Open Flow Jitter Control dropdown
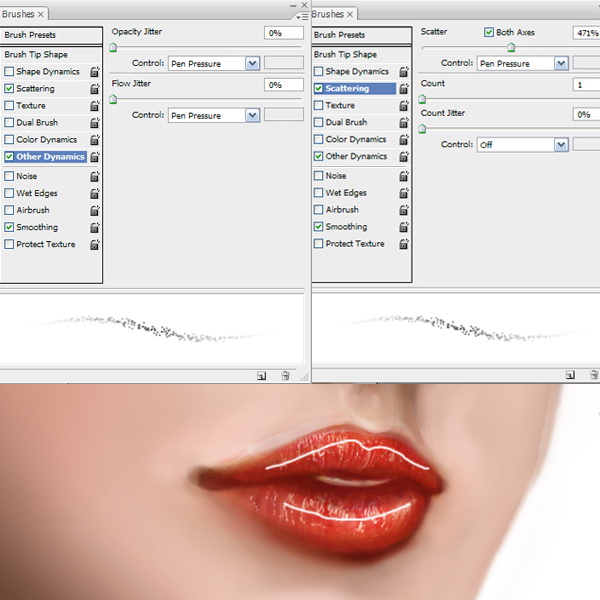 214,116
